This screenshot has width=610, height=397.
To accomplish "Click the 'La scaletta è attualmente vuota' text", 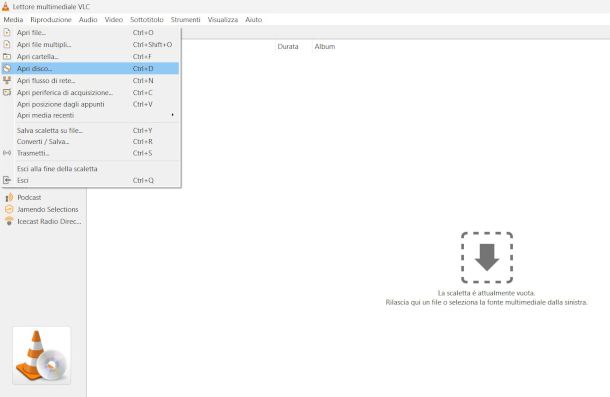I will [486, 293].
